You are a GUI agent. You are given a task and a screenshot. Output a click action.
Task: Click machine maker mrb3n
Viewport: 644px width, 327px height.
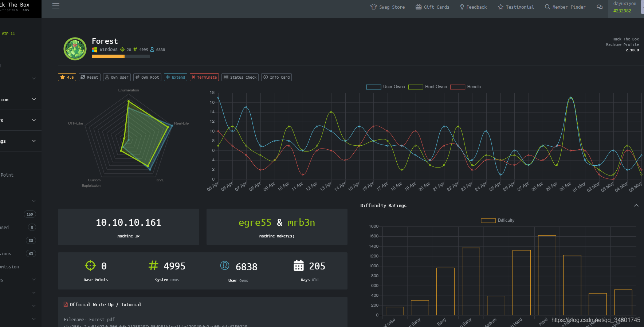pos(301,222)
